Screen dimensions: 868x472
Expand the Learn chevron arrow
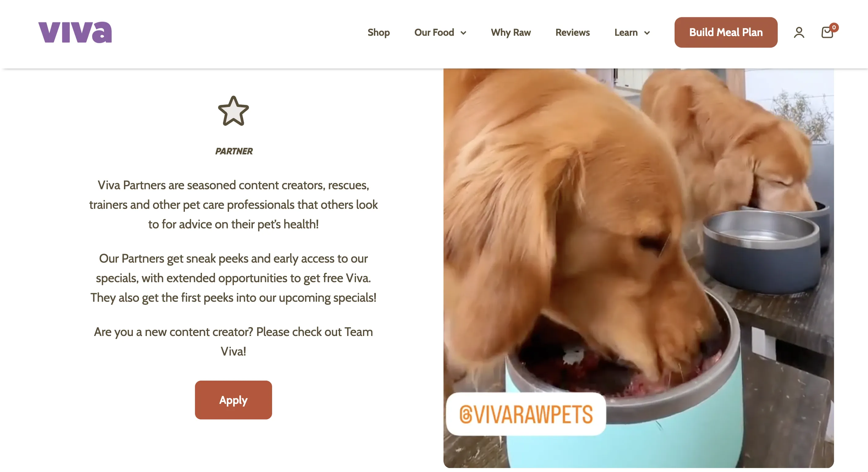click(647, 33)
